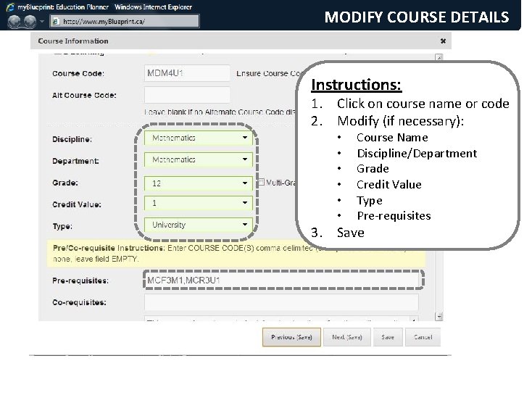Click the 'Type:' label
The width and height of the screenshot is (532, 411).
pyautogui.click(x=62, y=226)
